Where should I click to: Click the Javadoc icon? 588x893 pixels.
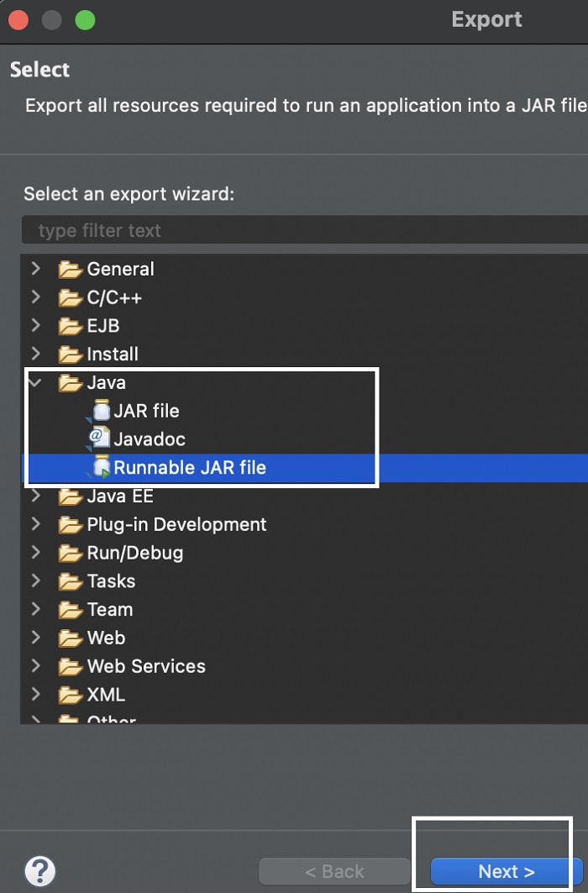(100, 439)
